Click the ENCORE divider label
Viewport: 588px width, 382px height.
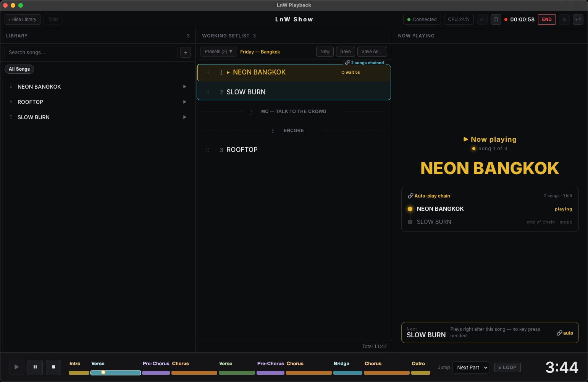[294, 131]
